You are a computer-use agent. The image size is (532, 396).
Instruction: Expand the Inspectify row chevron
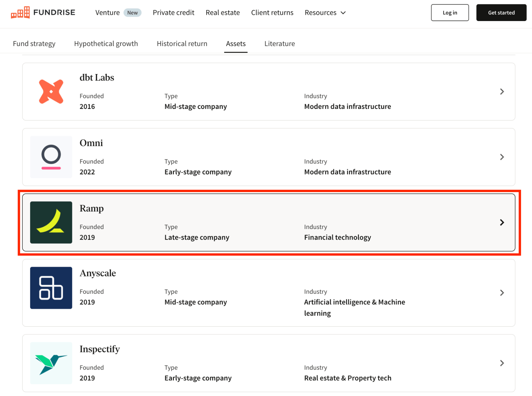click(502, 363)
